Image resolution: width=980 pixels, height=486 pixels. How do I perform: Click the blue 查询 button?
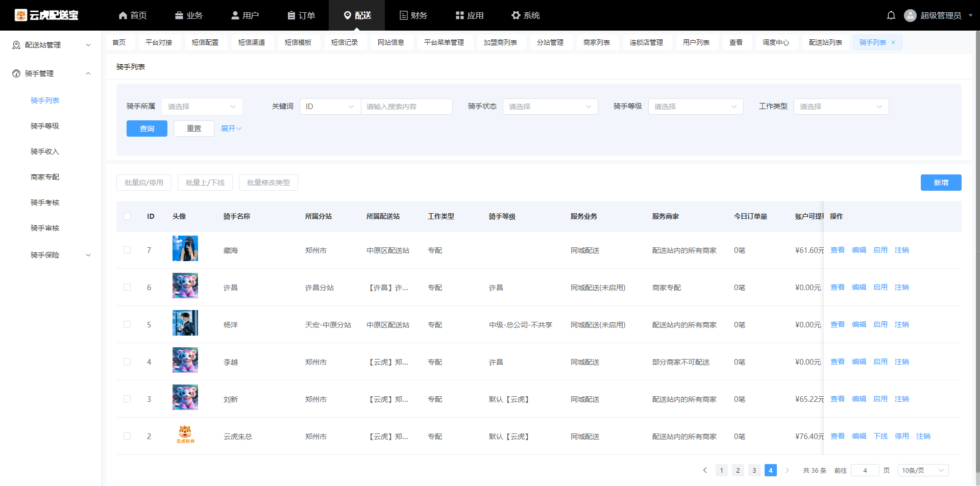pos(147,129)
